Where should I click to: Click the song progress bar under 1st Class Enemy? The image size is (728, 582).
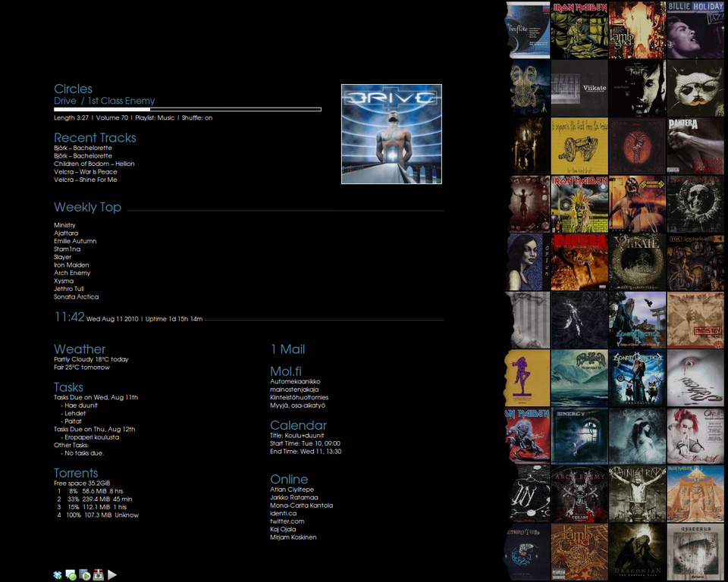(187, 110)
